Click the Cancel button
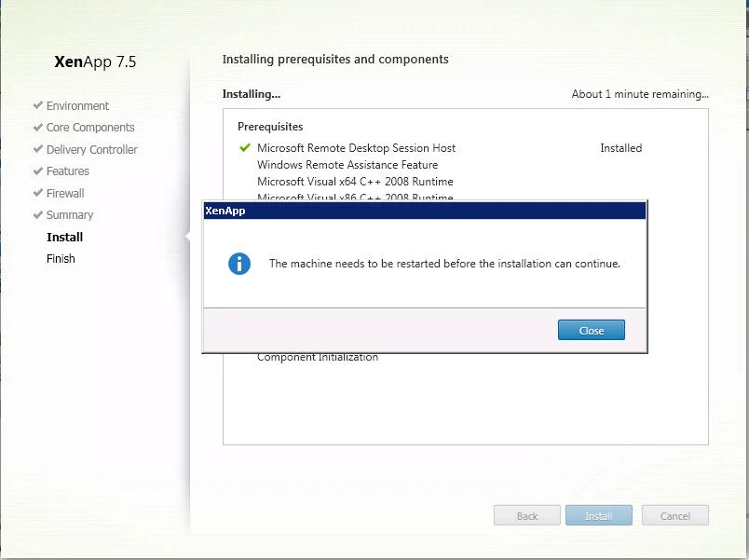This screenshot has width=749, height=560. tap(675, 515)
